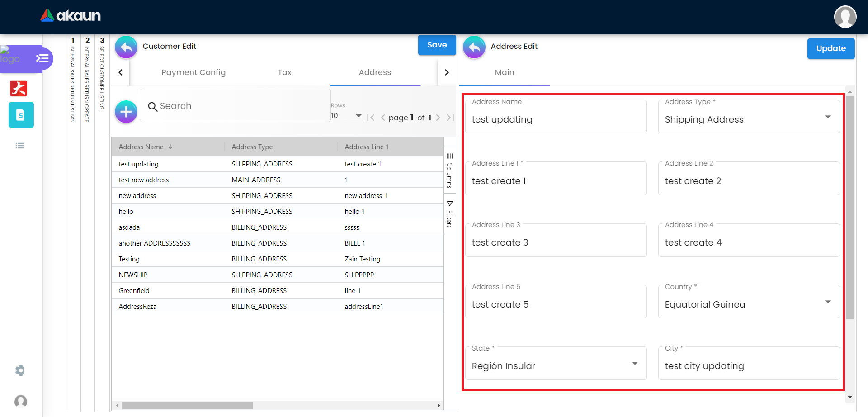
Task: Toggle the sidebar menu collapse icon
Action: coord(42,58)
